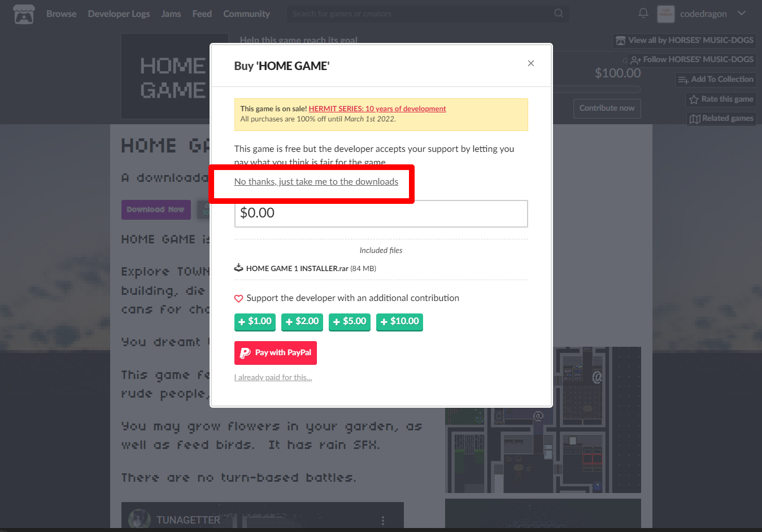
Task: Go to the Jams section
Action: 171,14
